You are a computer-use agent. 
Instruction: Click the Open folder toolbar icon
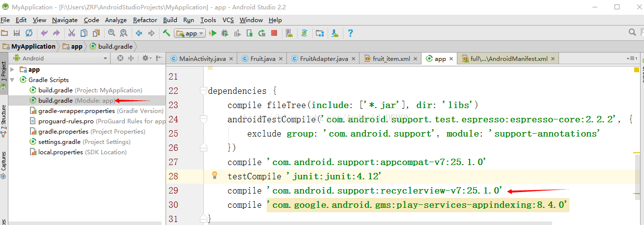(4, 33)
